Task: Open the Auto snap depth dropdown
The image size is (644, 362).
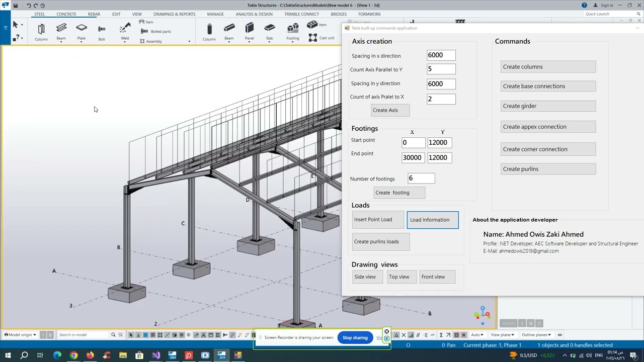Action: (x=477, y=335)
